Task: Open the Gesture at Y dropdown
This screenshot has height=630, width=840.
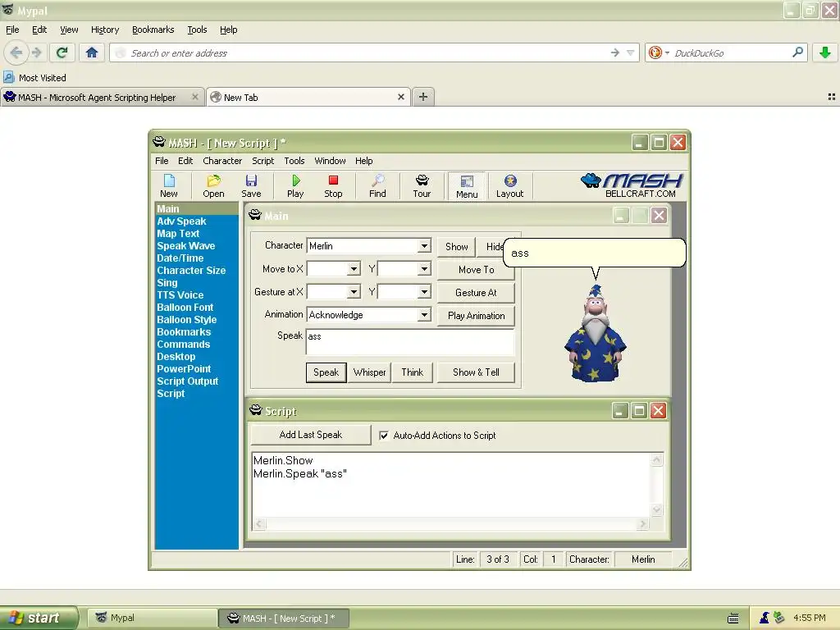Action: click(x=424, y=292)
